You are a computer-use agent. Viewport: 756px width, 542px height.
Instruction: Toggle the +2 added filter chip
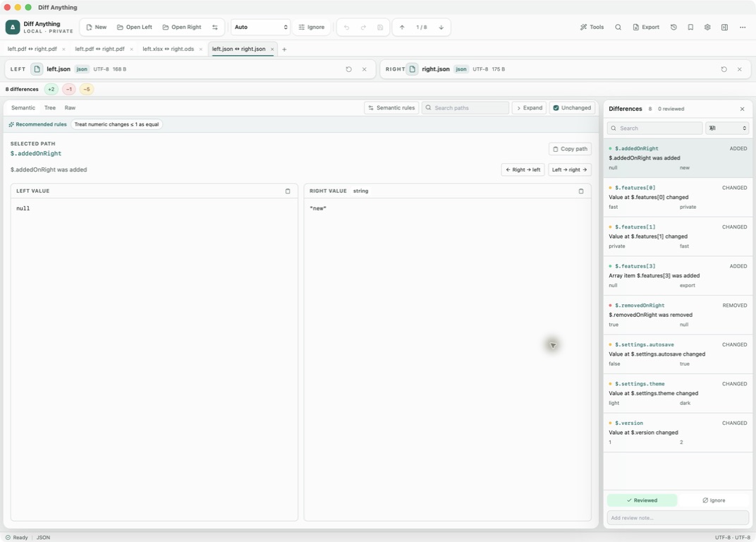pos(51,90)
